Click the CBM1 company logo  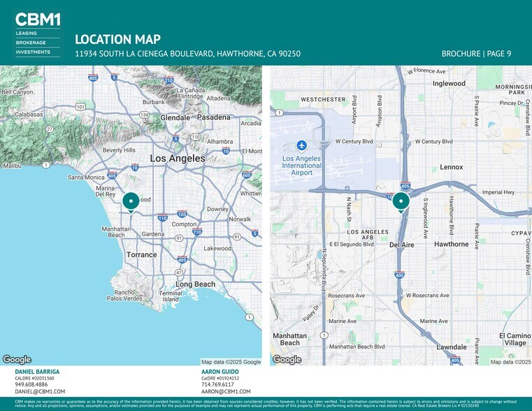[x=37, y=20]
